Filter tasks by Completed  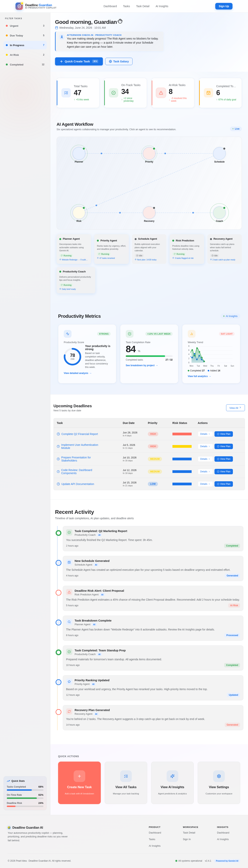point(25,64)
